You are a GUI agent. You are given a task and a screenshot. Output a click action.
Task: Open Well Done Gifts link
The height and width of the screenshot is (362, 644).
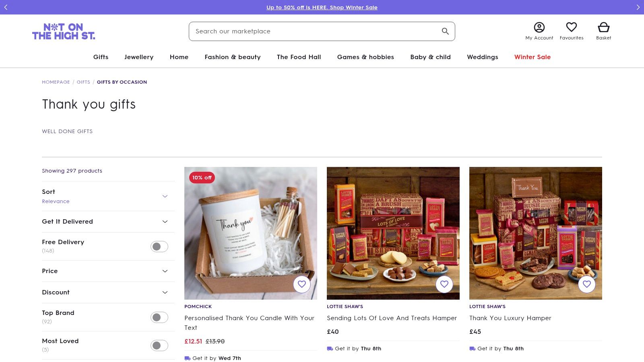click(x=67, y=132)
